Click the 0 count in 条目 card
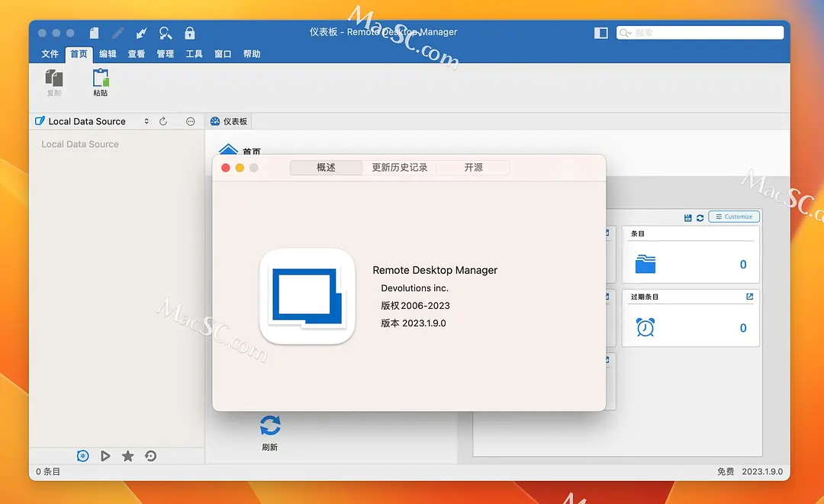 tap(743, 265)
